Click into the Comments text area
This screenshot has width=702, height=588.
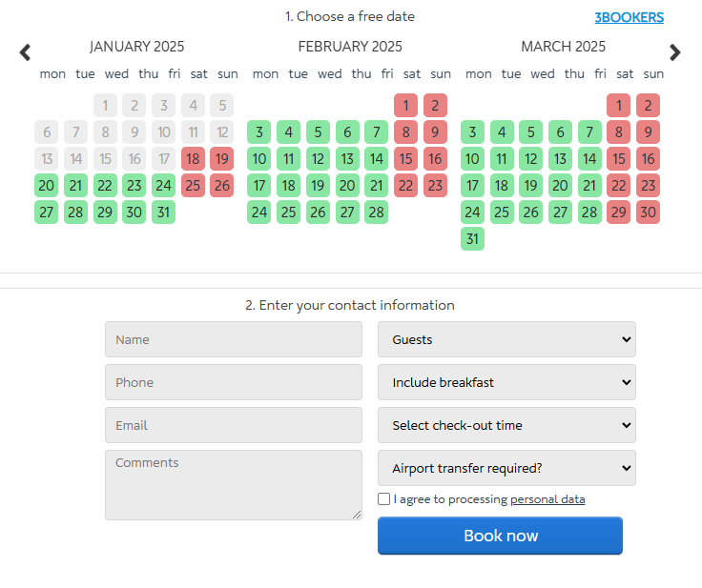click(x=234, y=485)
